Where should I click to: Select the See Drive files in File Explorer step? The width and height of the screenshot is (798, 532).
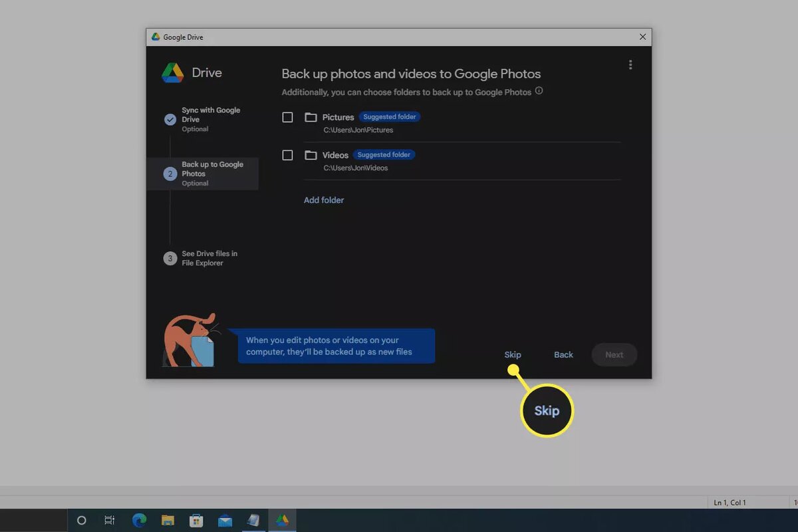click(202, 259)
